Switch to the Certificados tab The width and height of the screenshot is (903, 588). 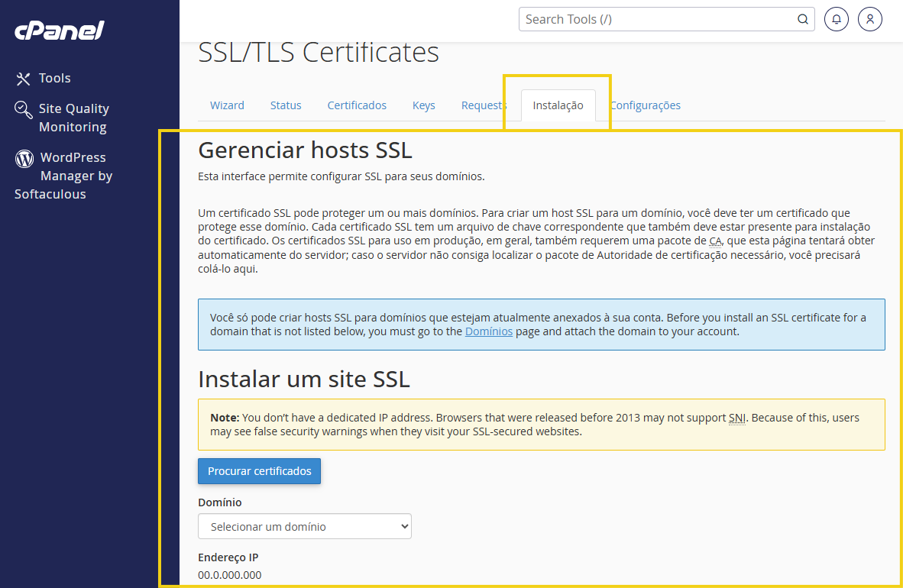pyautogui.click(x=357, y=105)
